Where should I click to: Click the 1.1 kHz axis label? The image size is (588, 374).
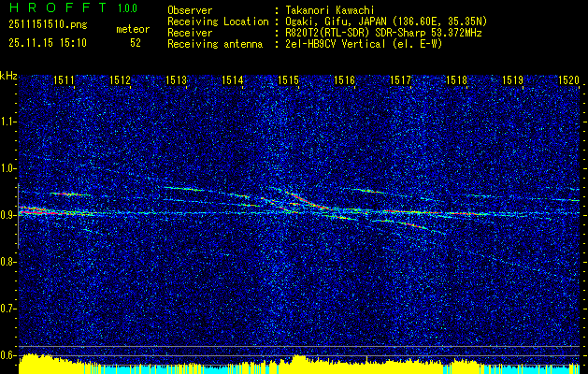(7, 122)
